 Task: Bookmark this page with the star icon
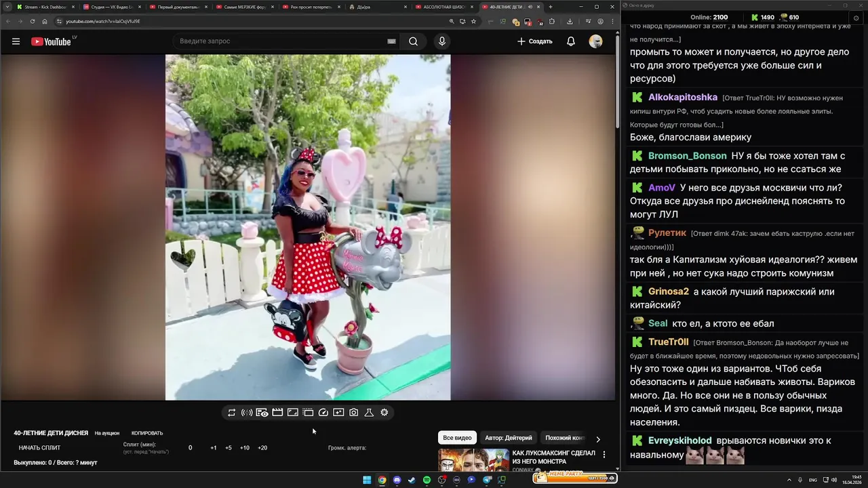pos(473,21)
